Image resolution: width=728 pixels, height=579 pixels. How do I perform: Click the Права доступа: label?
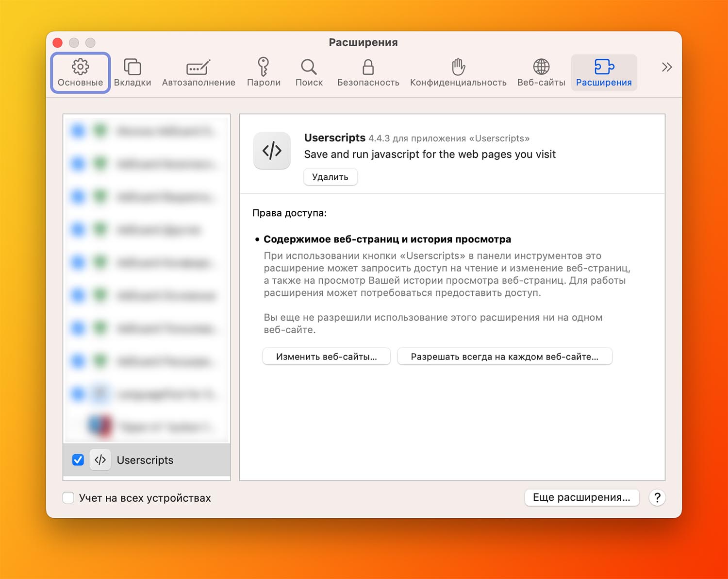[289, 213]
